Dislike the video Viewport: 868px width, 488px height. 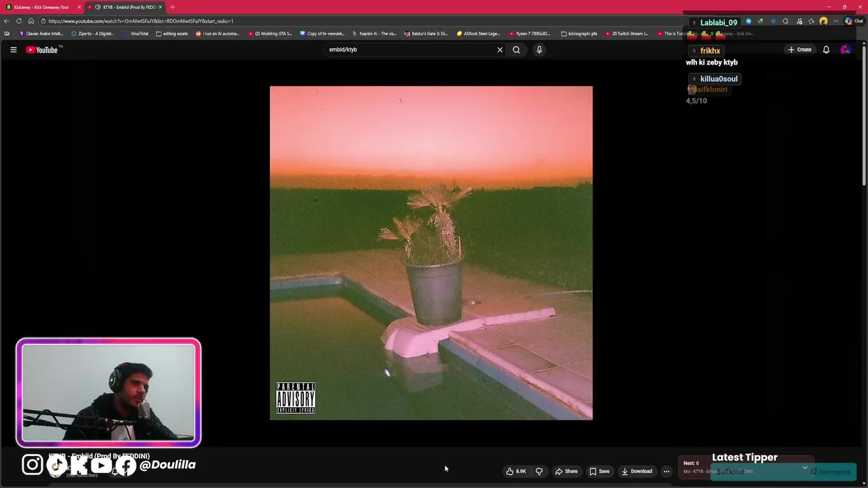tap(539, 471)
